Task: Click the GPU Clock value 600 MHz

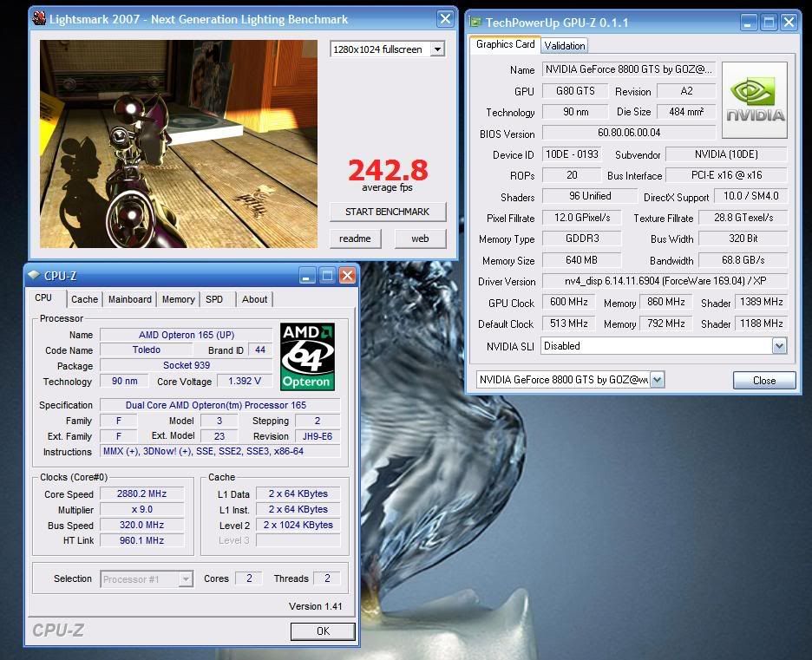Action: tap(568, 302)
